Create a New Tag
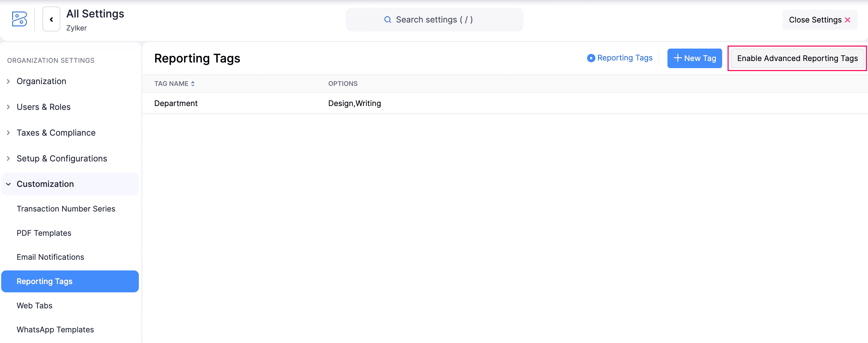Viewport: 868px width, 343px height. coord(694,58)
